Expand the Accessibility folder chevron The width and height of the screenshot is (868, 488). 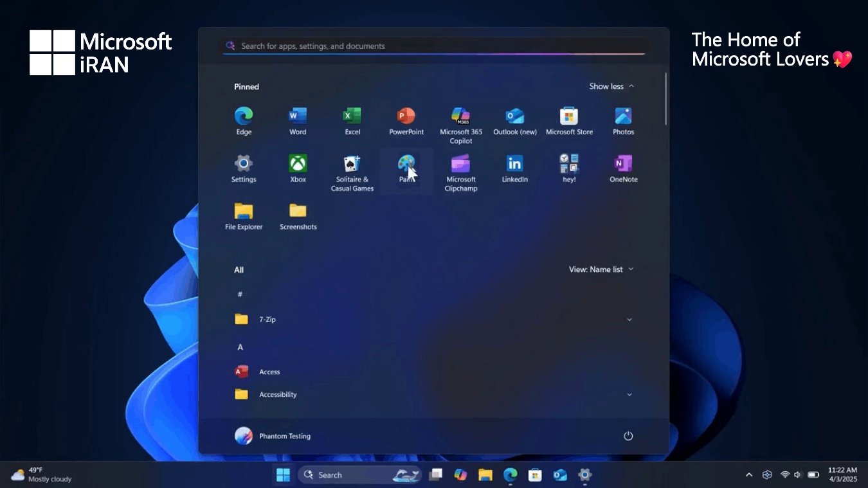tap(629, 395)
